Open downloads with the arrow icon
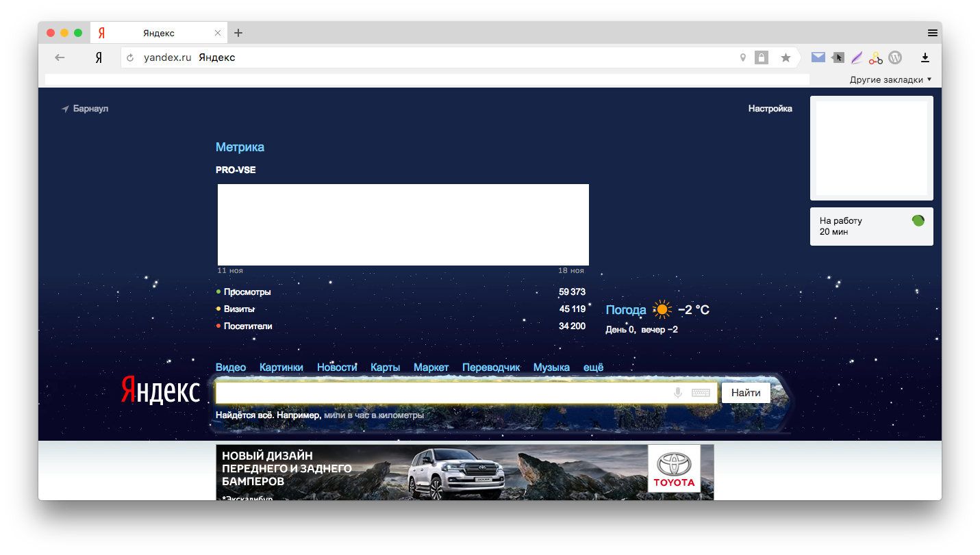This screenshot has width=980, height=555. pos(925,57)
